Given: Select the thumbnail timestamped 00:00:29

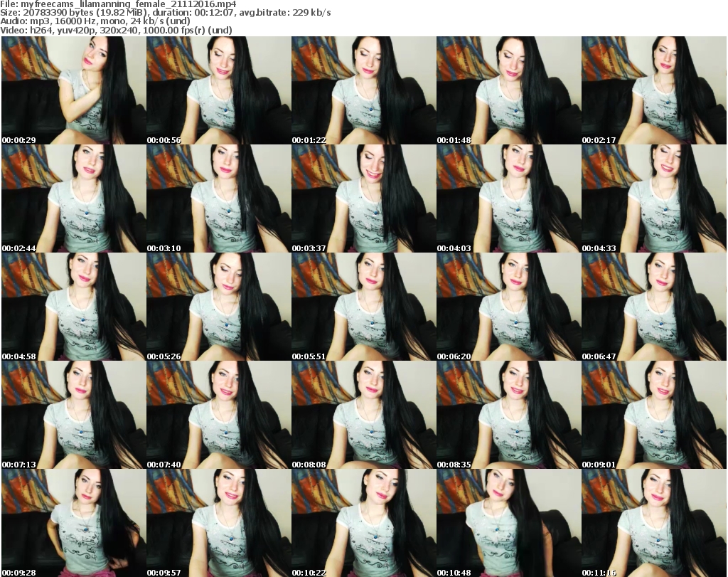Looking at the screenshot, I should [x=74, y=90].
